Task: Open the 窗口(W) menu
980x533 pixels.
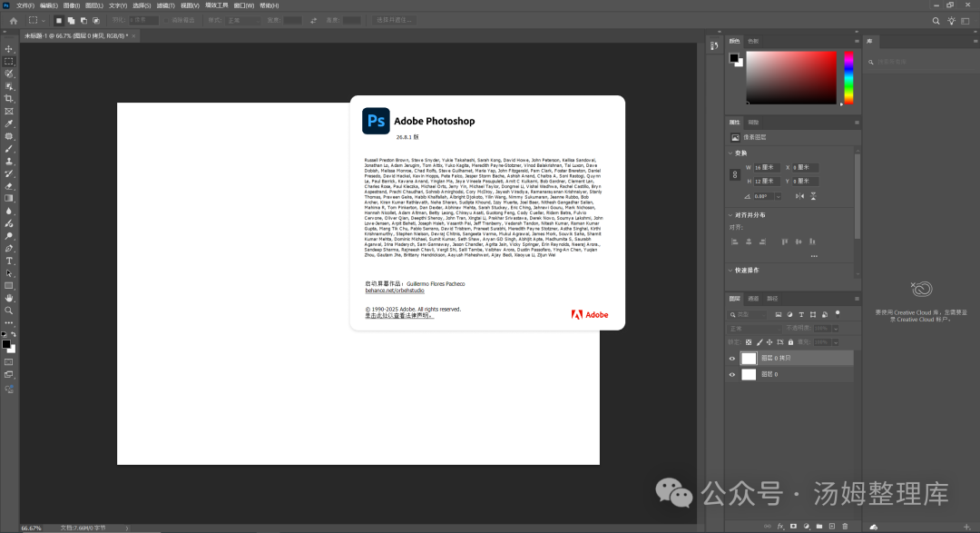Action: pyautogui.click(x=244, y=5)
